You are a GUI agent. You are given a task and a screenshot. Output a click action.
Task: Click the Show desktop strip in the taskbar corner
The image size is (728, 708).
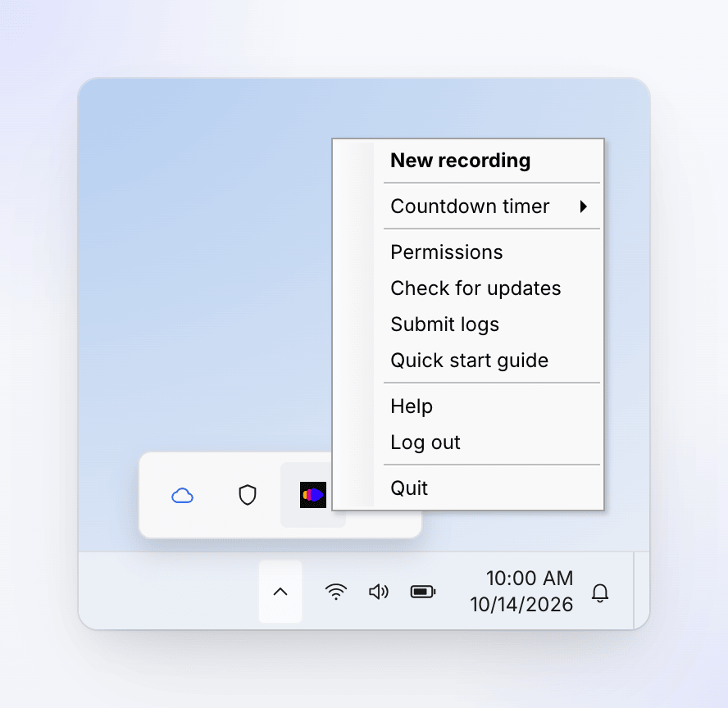pyautogui.click(x=642, y=591)
